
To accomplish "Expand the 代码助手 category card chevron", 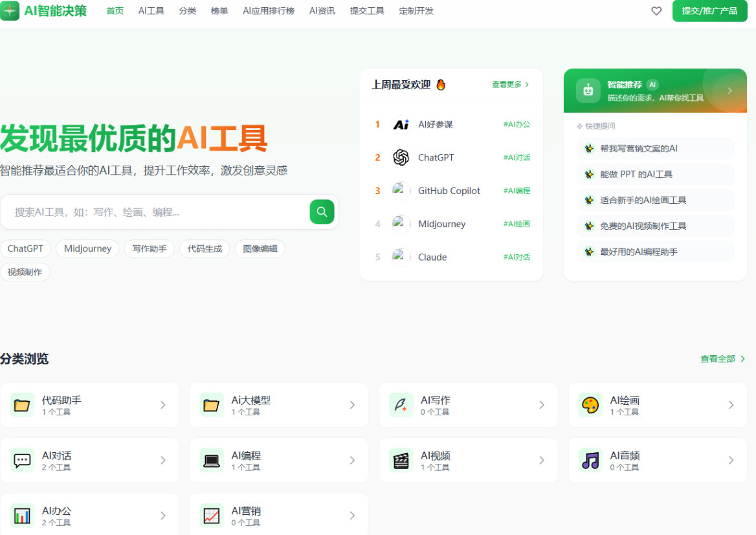I will point(163,404).
